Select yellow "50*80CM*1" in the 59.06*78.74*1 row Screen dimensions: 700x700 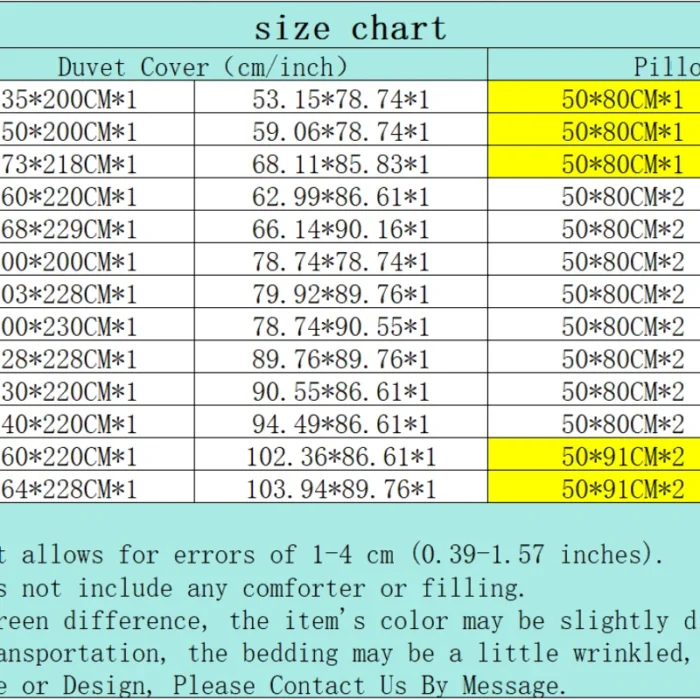pos(622,131)
